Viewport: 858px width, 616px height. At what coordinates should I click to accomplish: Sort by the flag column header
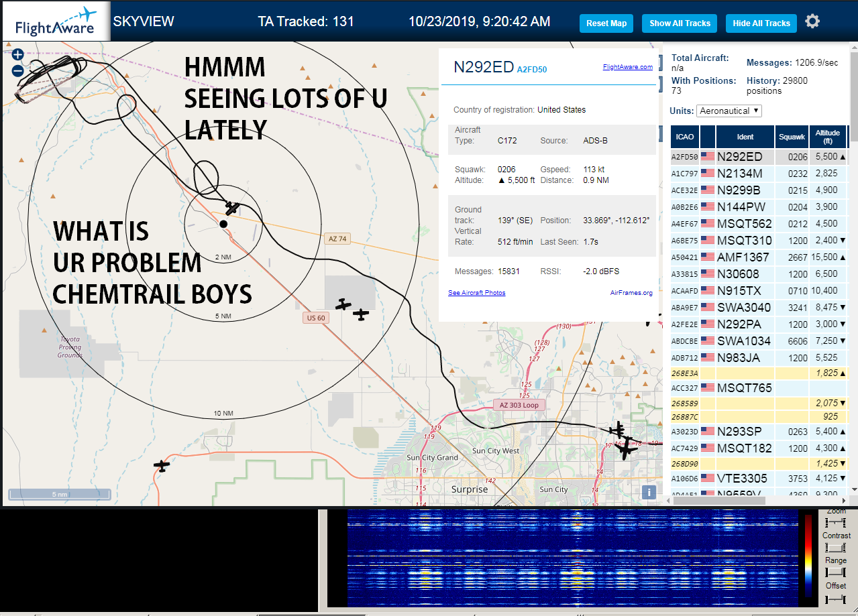708,137
